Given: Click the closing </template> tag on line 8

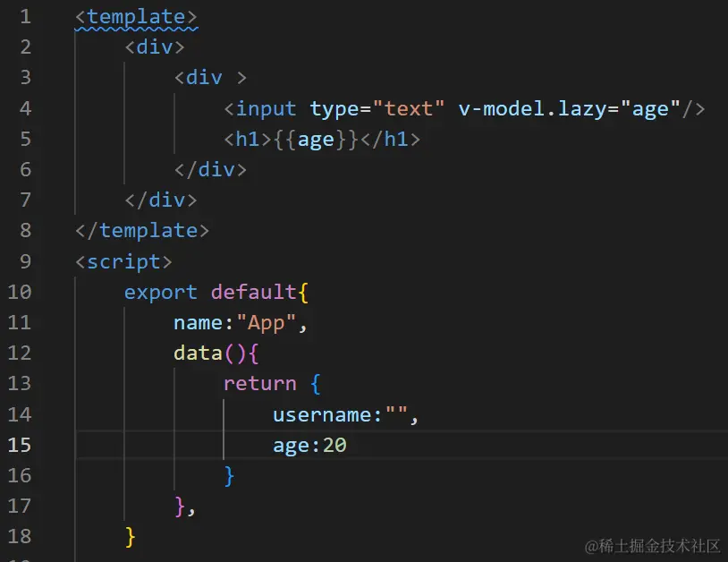Looking at the screenshot, I should coord(142,230).
